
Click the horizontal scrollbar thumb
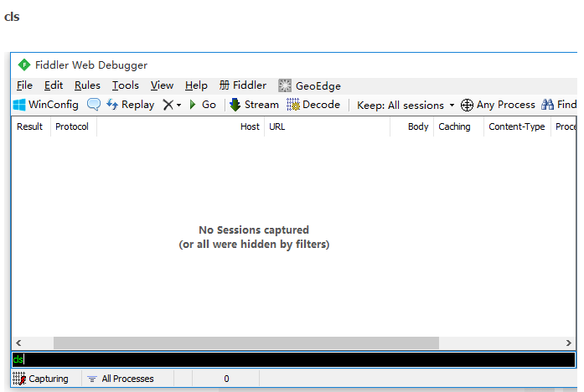click(x=246, y=343)
